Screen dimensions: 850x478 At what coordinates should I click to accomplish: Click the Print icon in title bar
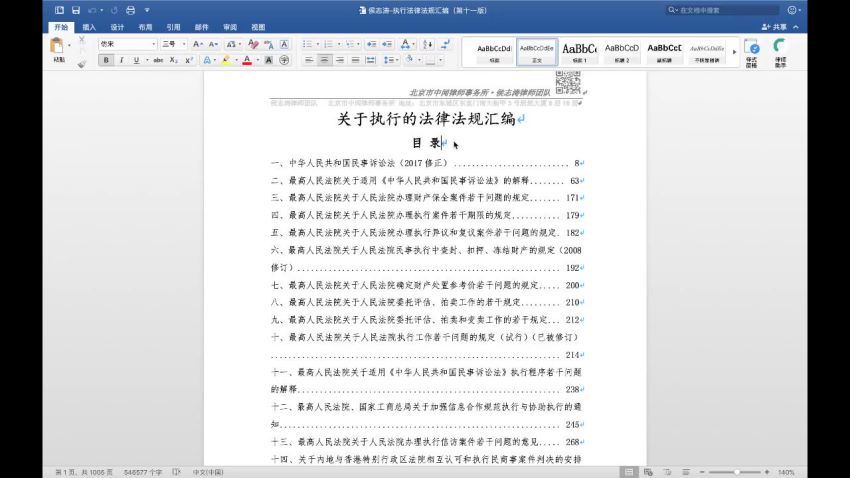point(131,10)
